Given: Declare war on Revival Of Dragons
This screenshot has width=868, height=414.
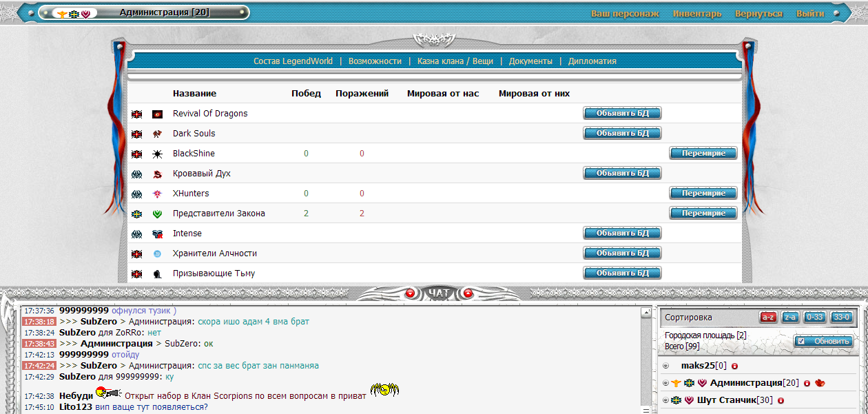Looking at the screenshot, I should click(x=623, y=114).
